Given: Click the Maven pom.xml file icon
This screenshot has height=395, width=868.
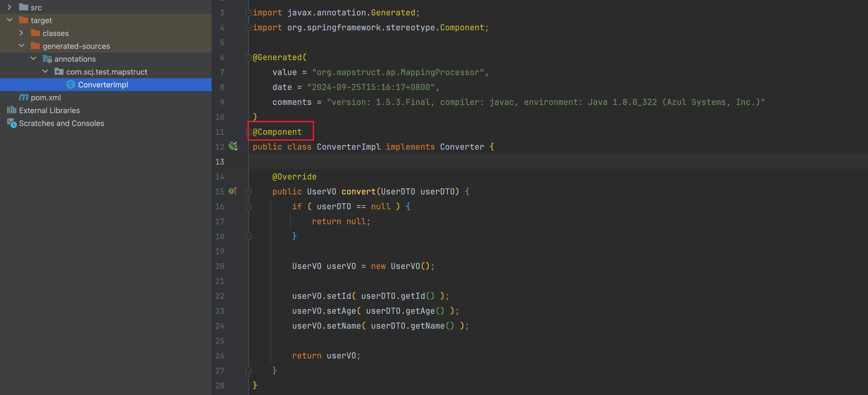Looking at the screenshot, I should point(23,97).
